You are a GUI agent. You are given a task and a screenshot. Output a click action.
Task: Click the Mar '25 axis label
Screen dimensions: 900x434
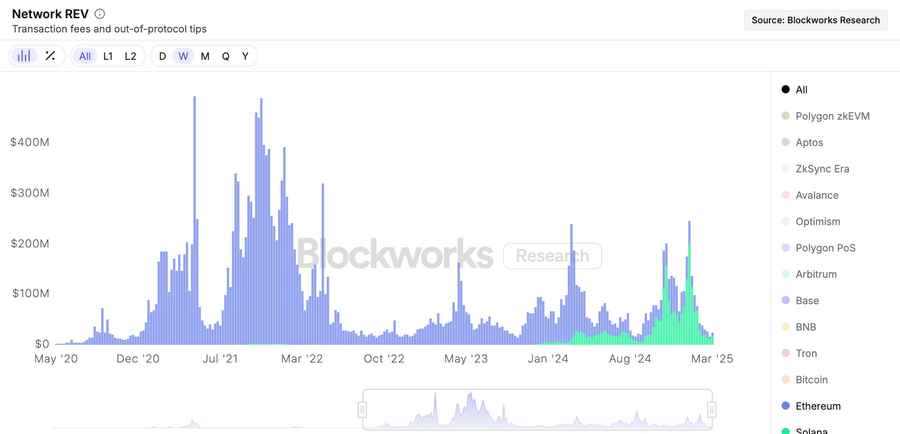click(x=712, y=359)
